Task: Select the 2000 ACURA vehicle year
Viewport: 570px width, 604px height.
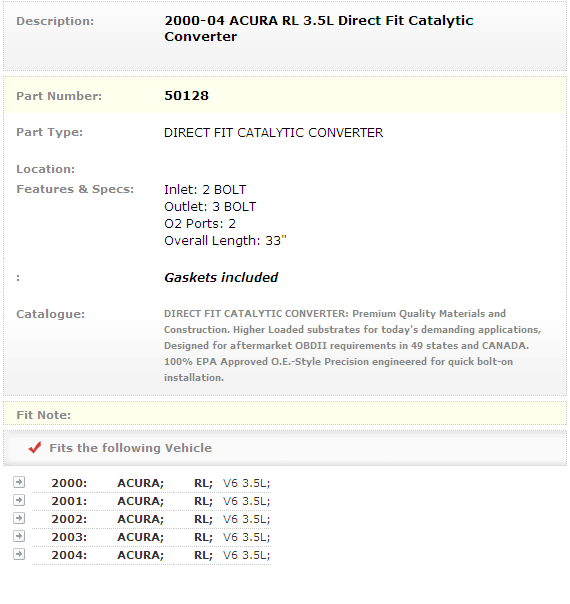Action: [69, 483]
